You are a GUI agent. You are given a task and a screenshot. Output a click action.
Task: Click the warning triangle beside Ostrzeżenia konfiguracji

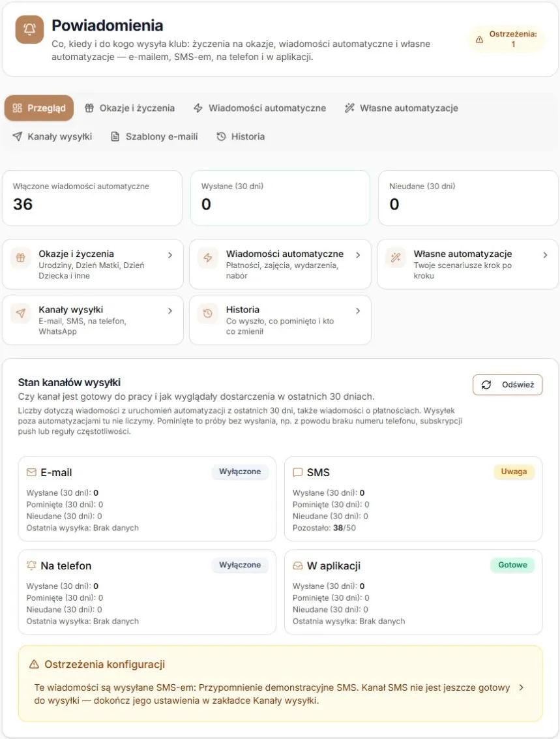(x=34, y=664)
